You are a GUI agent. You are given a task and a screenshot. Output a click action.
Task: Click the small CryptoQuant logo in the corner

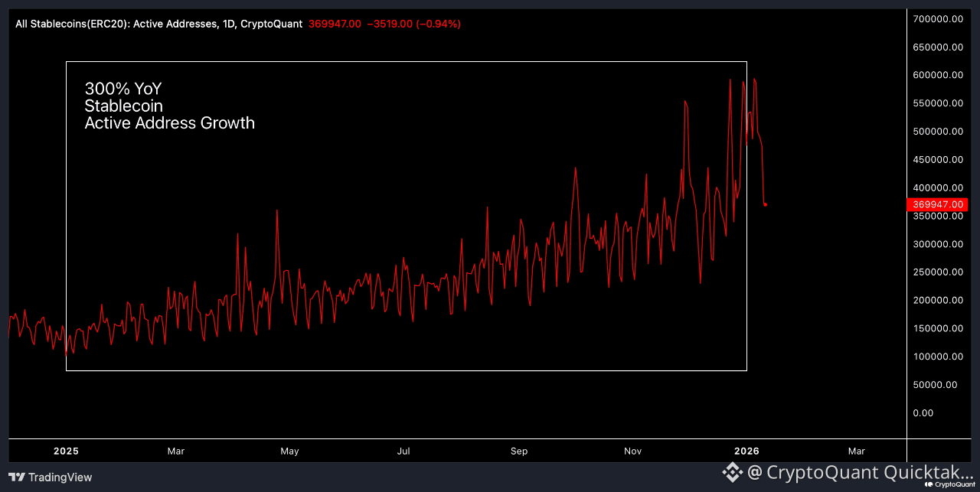pyautogui.click(x=949, y=484)
